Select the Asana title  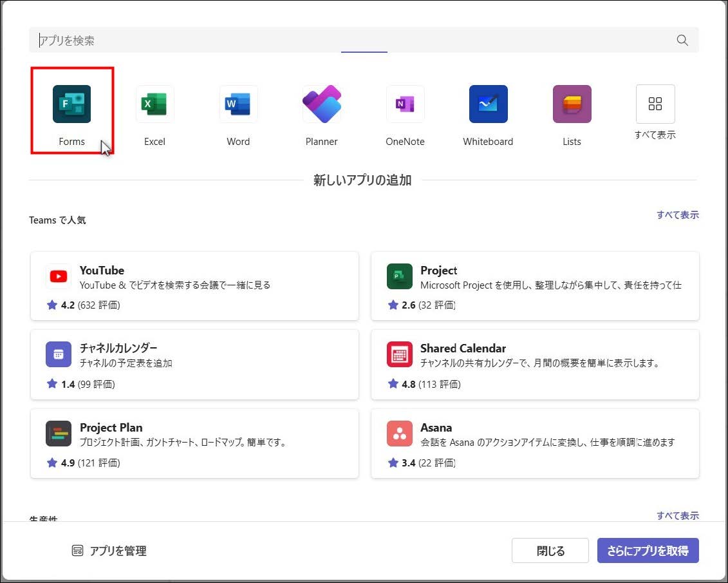tap(436, 427)
